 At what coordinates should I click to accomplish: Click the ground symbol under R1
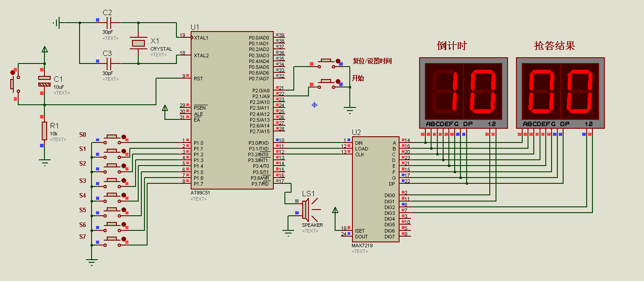[x=44, y=162]
